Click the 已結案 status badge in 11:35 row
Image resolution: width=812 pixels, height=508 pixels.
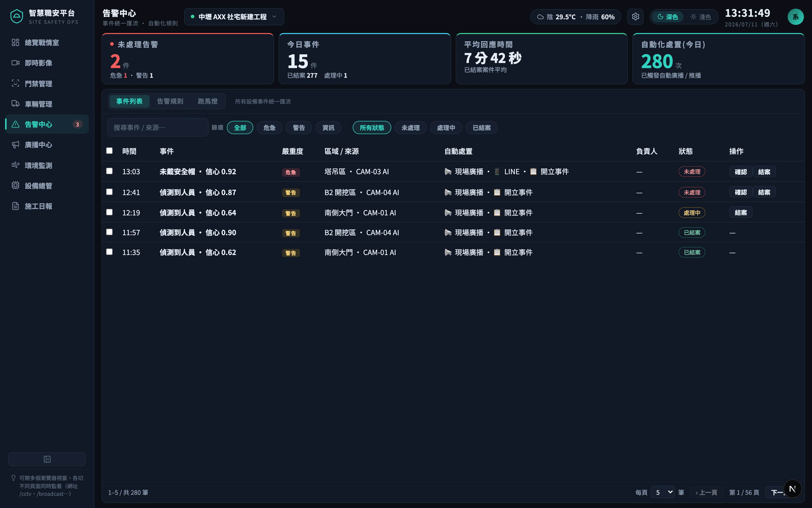click(692, 252)
